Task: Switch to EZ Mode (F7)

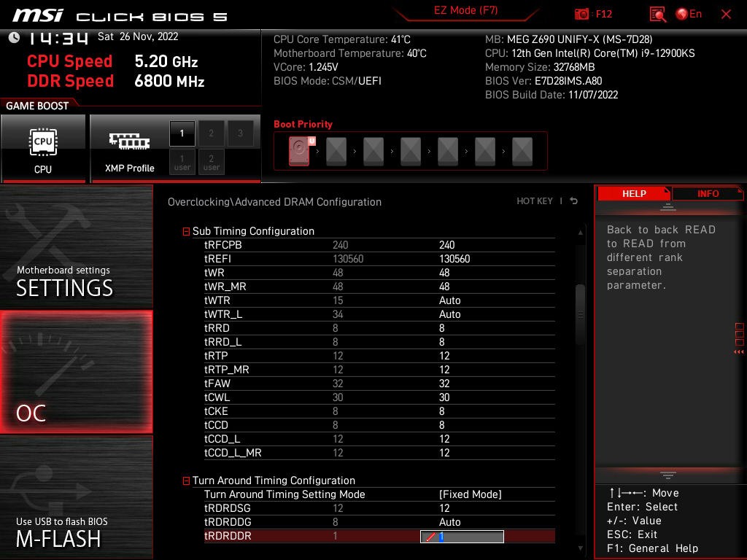Action: click(466, 10)
